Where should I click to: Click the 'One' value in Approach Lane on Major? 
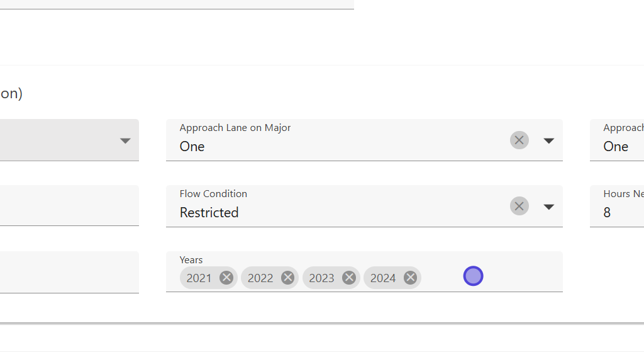[x=192, y=147]
